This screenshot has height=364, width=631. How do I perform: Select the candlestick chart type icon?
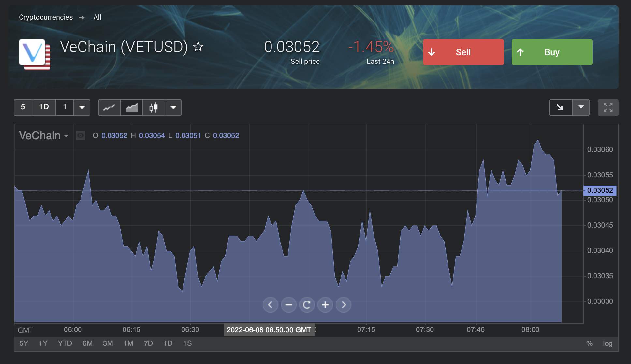[x=154, y=107]
